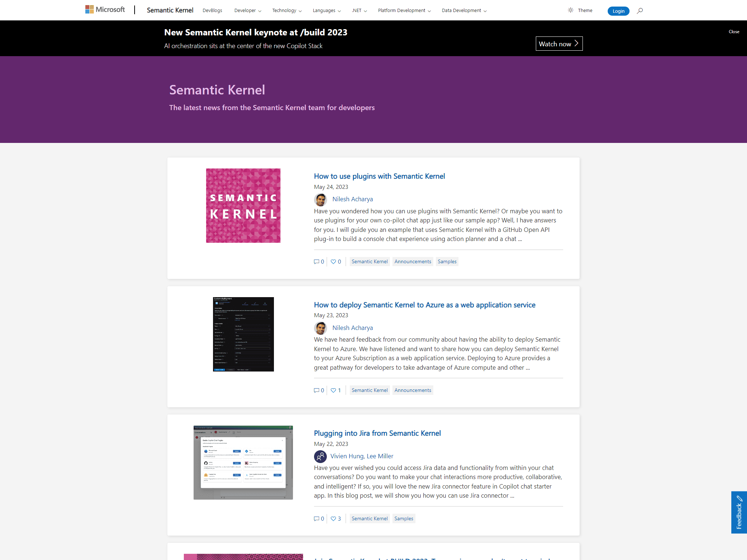Click Nilesh Acharya avatar on plugins post
Image resolution: width=747 pixels, height=560 pixels.
coord(321,199)
